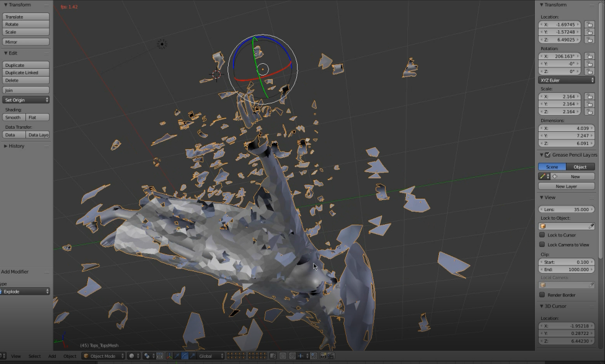Open the Object menu
605x364 pixels.
[x=70, y=356]
